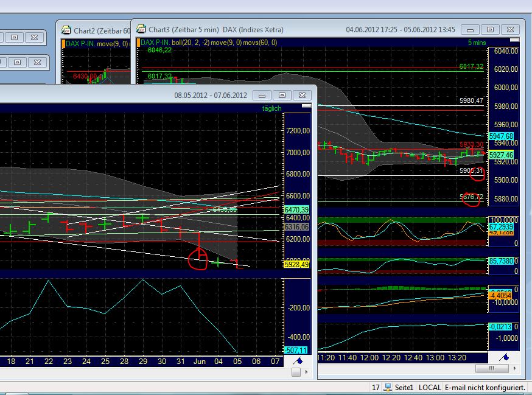532x395 pixels.
Task: Maximize the daily chart 08.05.2012 - 07.06.2012 window
Action: point(282,96)
